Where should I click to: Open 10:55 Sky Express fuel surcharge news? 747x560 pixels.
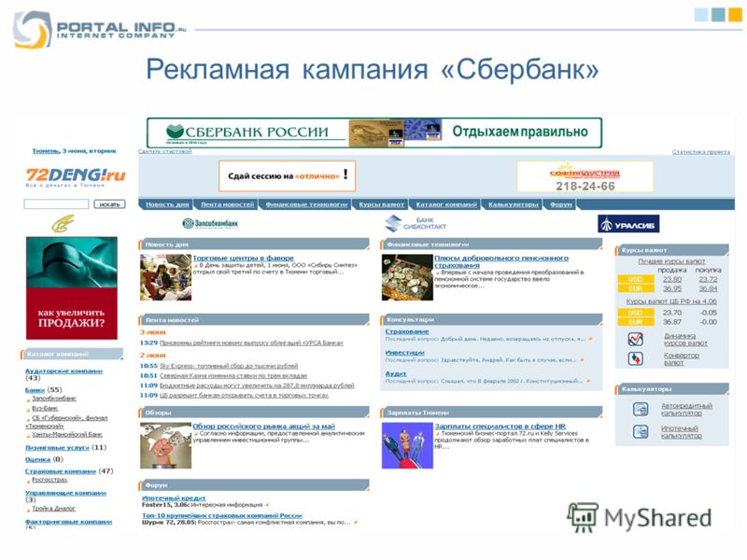[x=228, y=366]
